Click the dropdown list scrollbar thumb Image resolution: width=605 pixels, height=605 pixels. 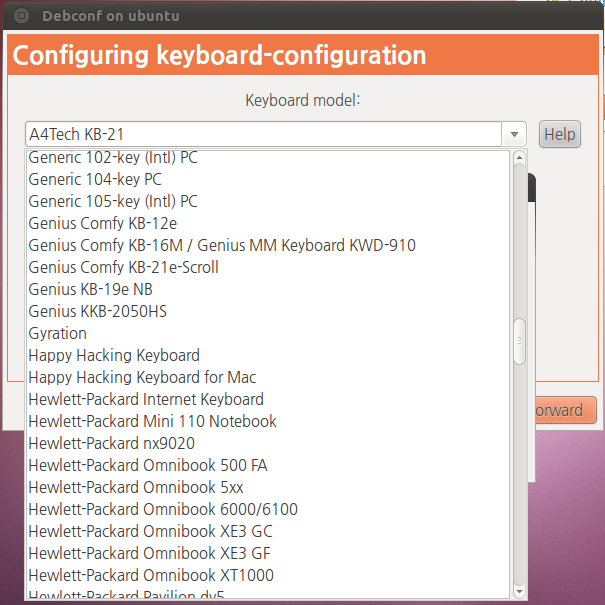pyautogui.click(x=519, y=341)
